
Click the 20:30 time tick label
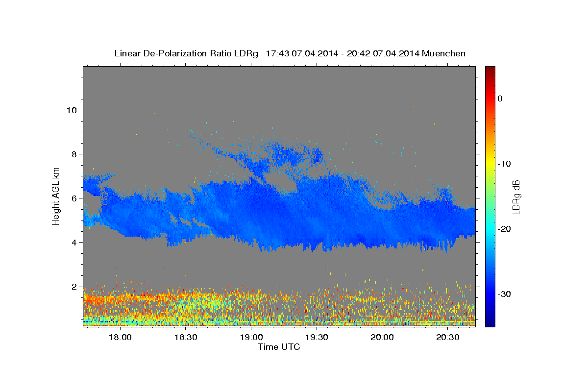point(447,338)
